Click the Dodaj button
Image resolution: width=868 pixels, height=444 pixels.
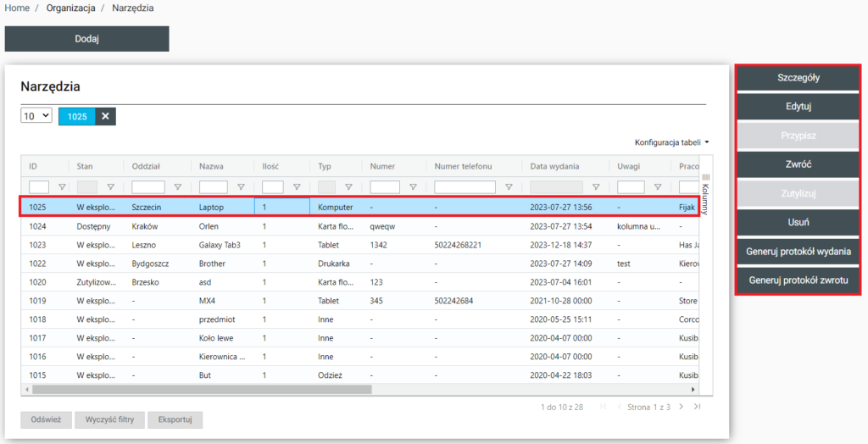pos(86,39)
